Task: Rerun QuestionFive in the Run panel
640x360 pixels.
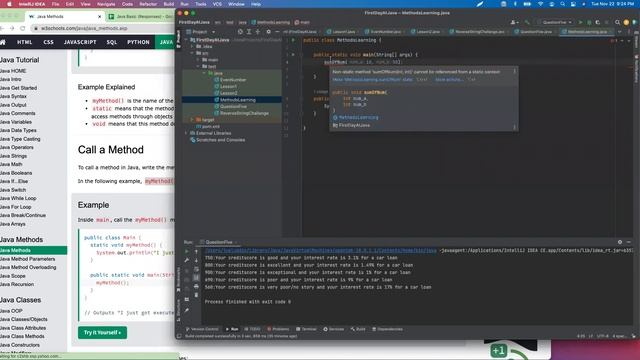Action: pos(187,251)
